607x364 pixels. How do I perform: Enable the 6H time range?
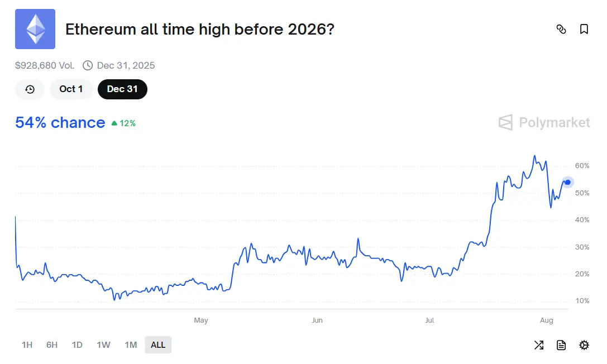coord(51,345)
